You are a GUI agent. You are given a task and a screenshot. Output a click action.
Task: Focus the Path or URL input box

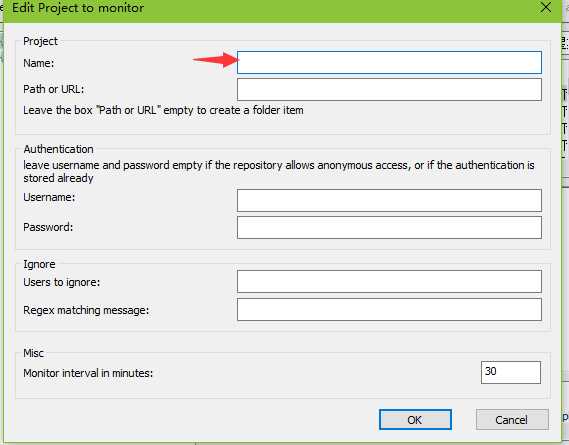pos(389,90)
